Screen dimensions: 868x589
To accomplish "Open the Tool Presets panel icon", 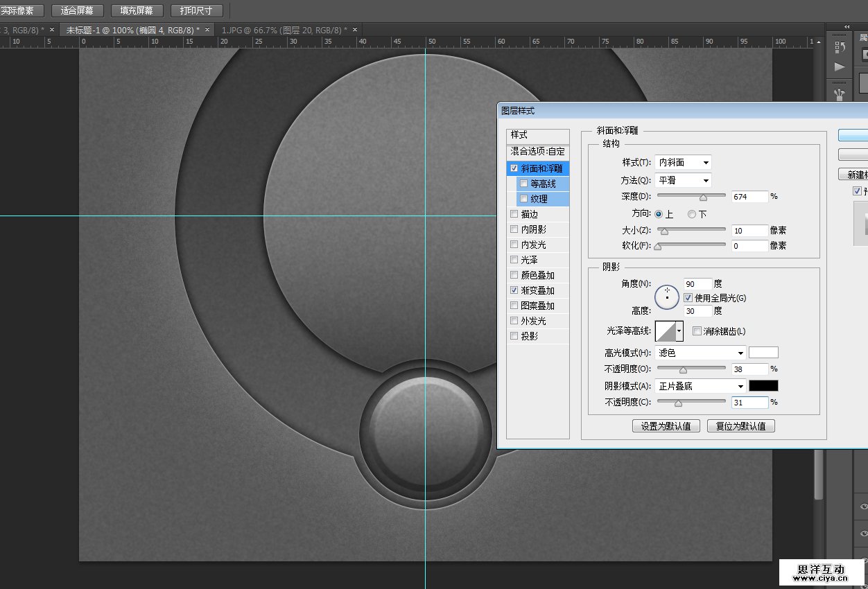I will [840, 92].
